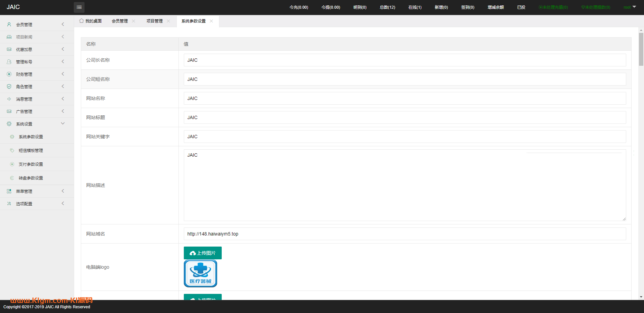Expand 菜单管理 using its chevron
Screen dimensions: 644x313
point(63,191)
